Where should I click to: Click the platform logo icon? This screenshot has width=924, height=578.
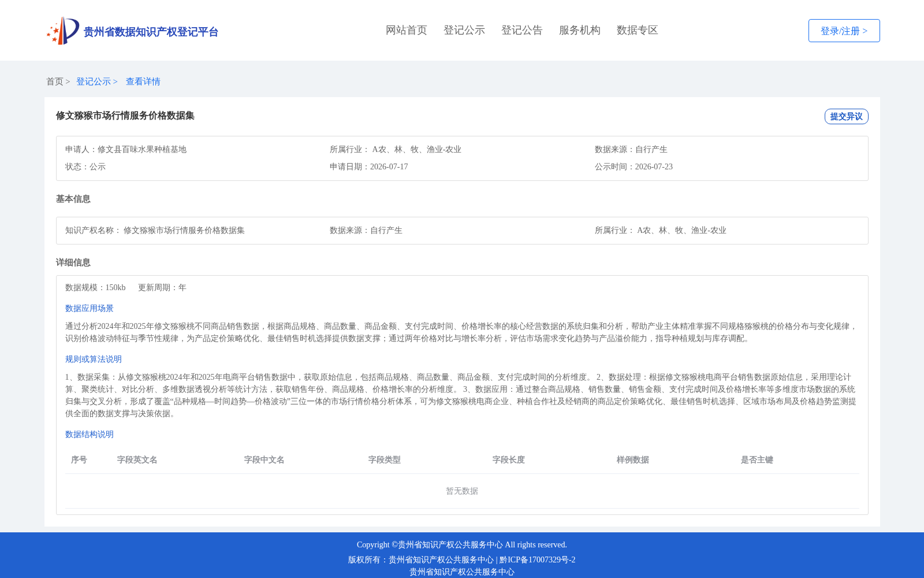point(63,31)
